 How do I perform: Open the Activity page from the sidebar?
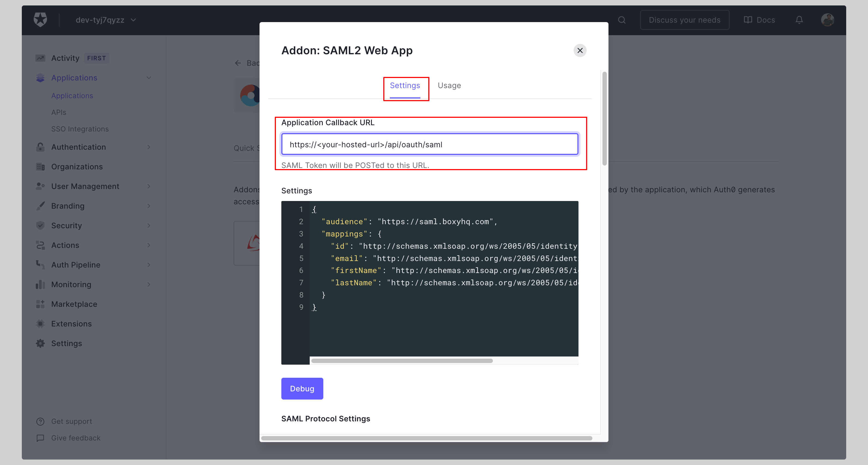click(x=65, y=58)
